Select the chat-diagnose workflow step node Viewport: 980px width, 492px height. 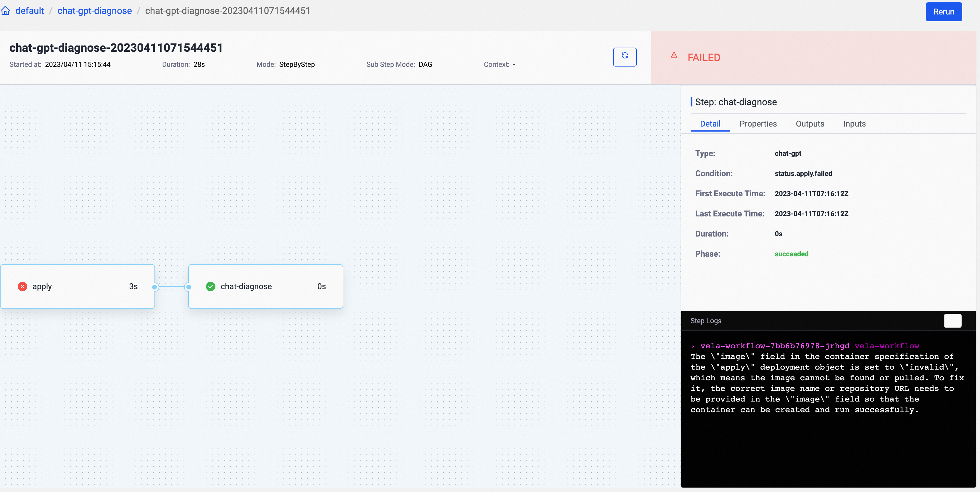pos(265,286)
